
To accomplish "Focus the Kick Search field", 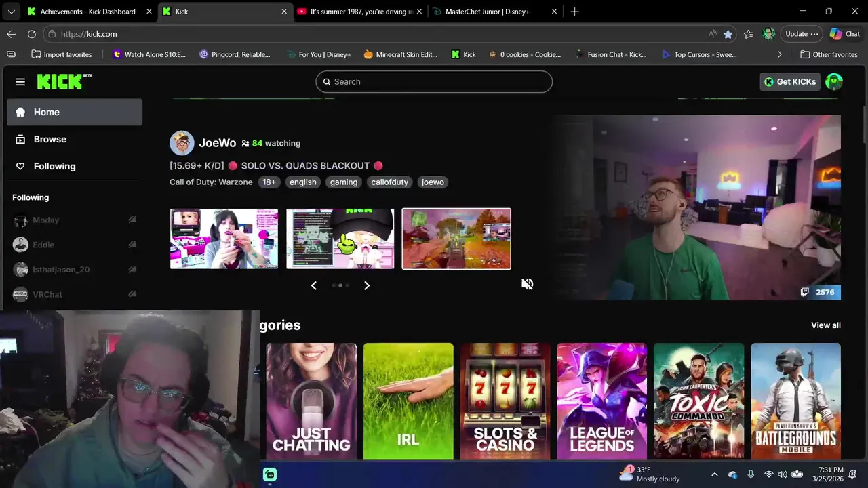I will (x=434, y=81).
